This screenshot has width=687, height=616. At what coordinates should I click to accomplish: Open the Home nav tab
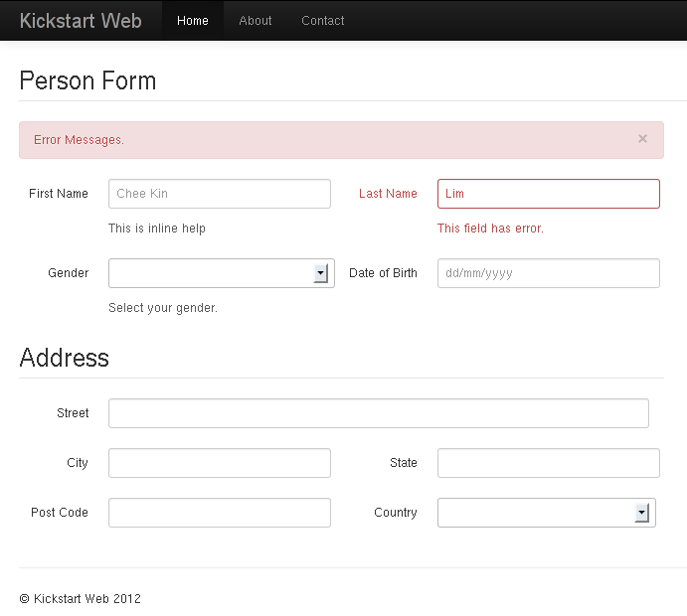click(193, 21)
